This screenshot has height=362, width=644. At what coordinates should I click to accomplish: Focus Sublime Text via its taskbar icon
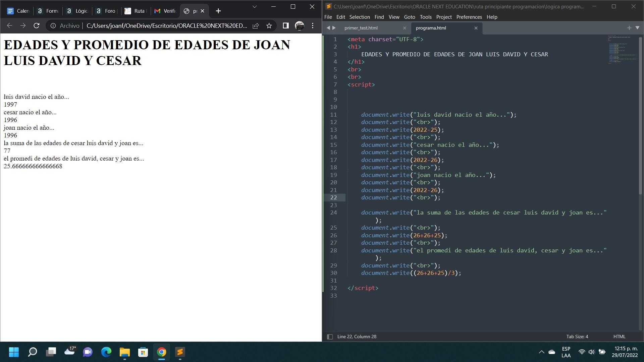[x=180, y=352]
